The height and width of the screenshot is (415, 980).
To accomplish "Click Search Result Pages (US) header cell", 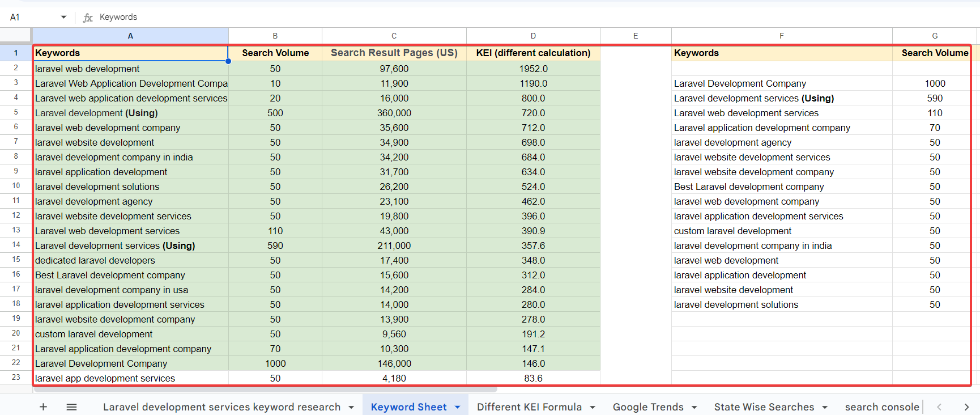I will click(394, 53).
